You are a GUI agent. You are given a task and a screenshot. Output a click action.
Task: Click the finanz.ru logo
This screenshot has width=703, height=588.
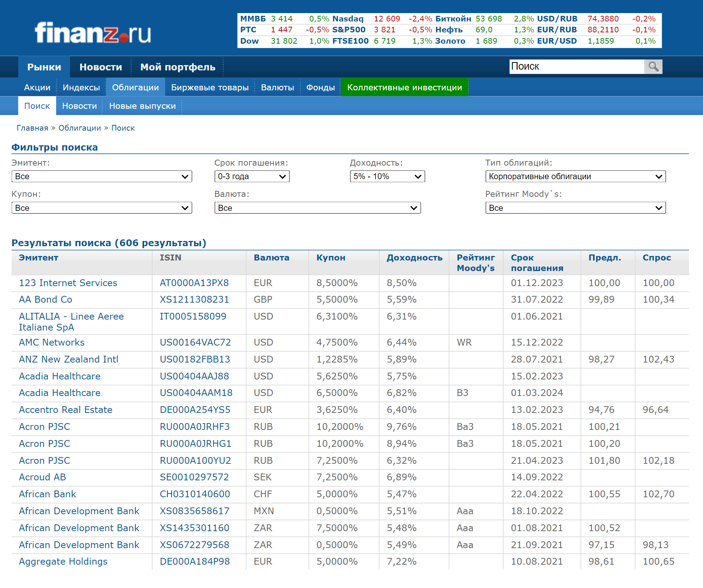(93, 32)
